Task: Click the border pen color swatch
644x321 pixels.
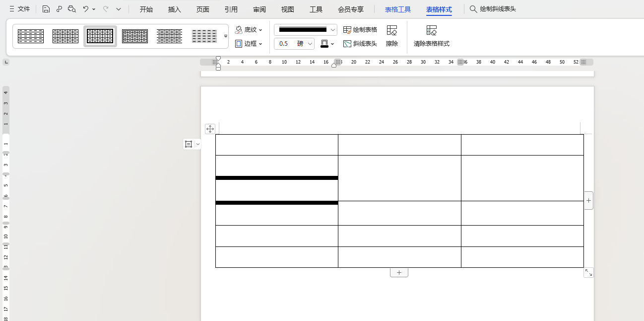Action: tap(324, 44)
